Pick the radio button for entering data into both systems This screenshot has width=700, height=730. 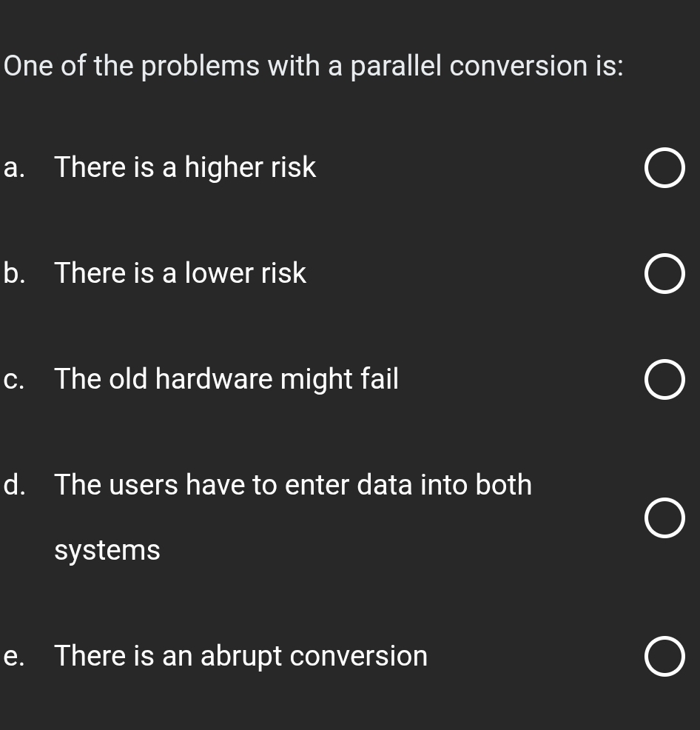(x=664, y=518)
